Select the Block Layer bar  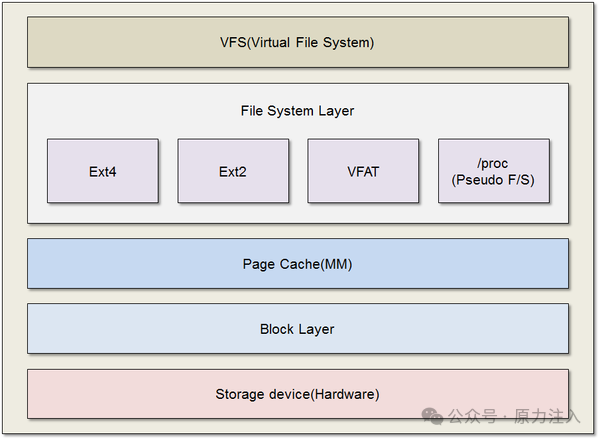coord(298,329)
